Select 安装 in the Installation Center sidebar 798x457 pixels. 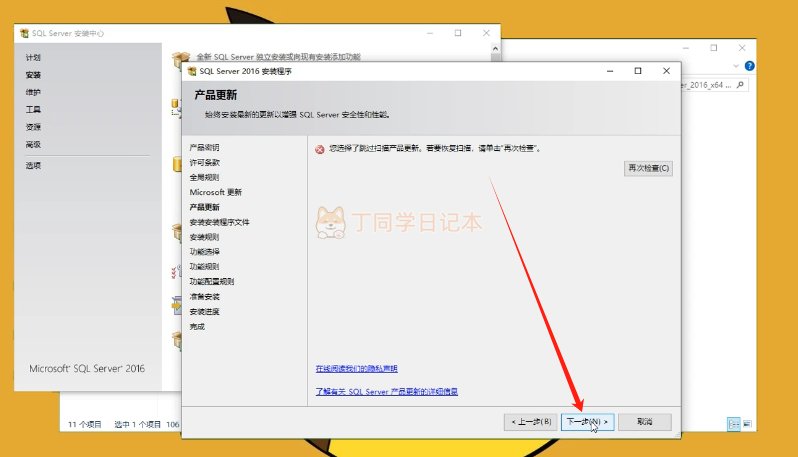point(33,75)
